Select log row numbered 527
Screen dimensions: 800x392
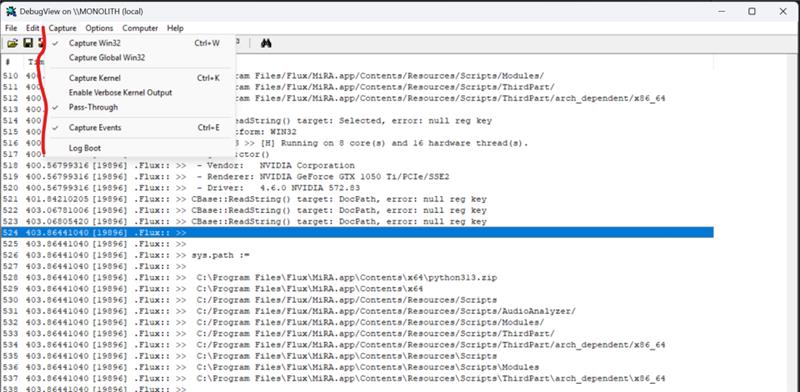coord(357,266)
